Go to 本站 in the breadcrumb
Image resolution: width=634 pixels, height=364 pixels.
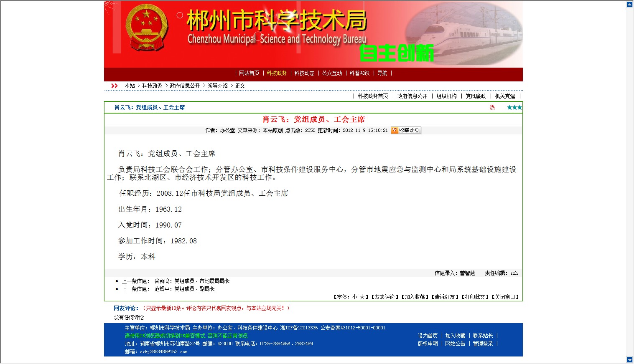(130, 86)
